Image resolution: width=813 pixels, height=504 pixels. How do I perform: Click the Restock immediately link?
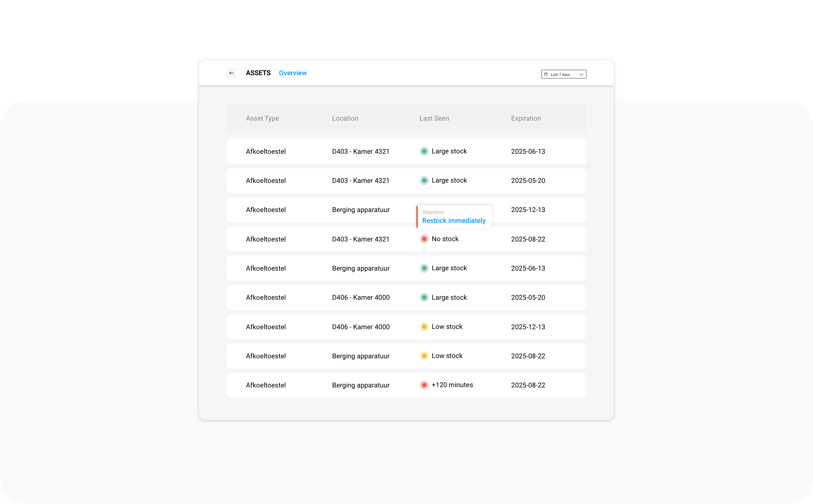pos(454,220)
